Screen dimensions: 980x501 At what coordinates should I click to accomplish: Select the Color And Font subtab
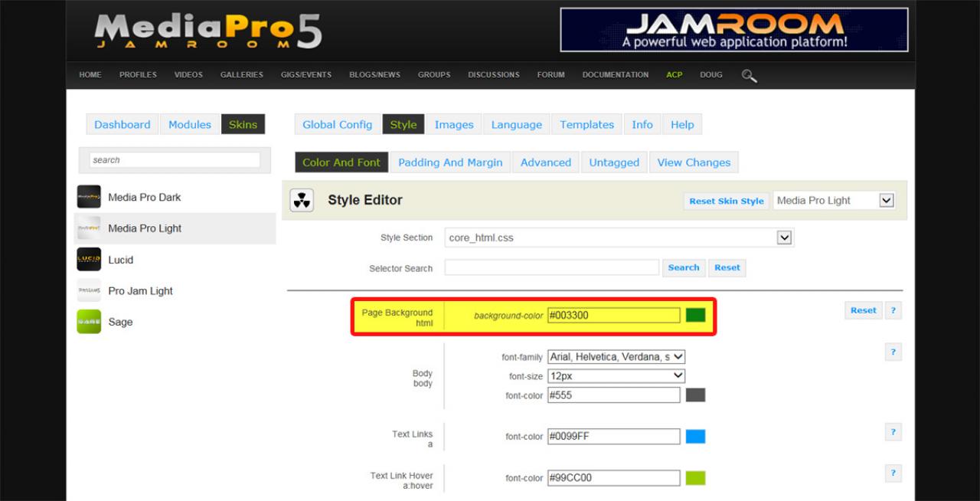pos(341,162)
